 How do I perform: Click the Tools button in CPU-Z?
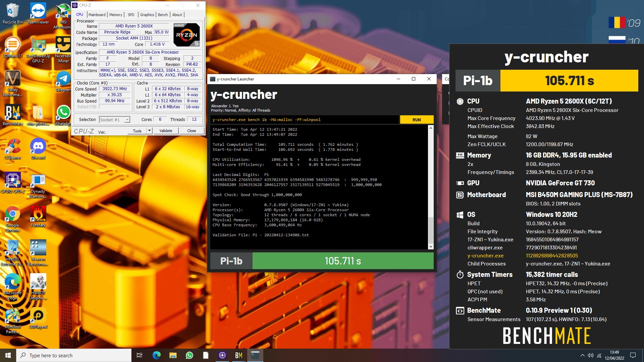pyautogui.click(x=137, y=131)
